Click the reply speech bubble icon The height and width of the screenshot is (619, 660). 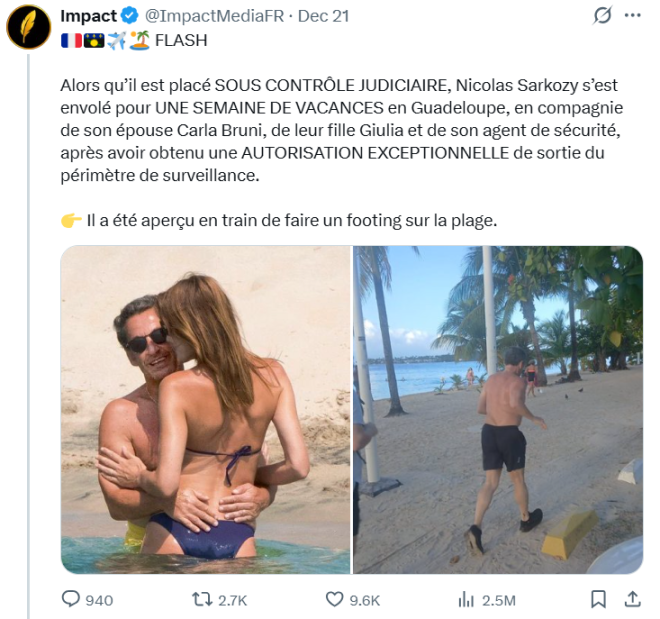click(x=71, y=598)
